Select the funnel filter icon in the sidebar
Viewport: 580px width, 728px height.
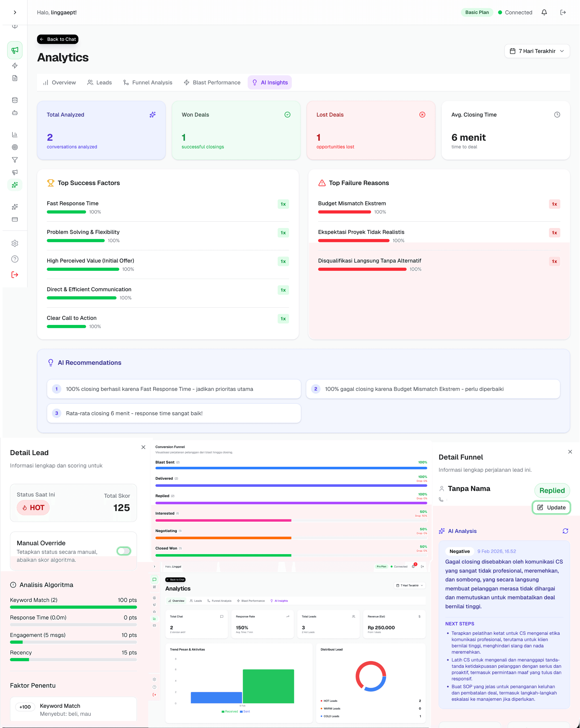click(15, 160)
